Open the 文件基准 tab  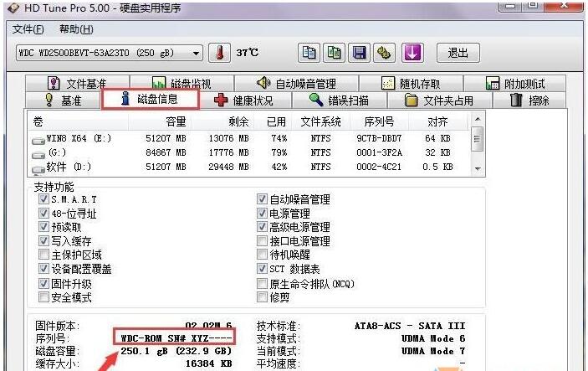pyautogui.click(x=78, y=83)
